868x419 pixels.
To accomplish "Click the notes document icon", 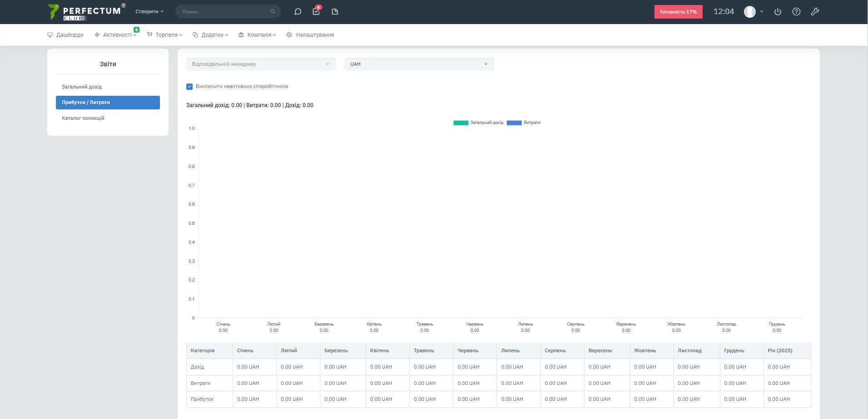I will (x=335, y=12).
